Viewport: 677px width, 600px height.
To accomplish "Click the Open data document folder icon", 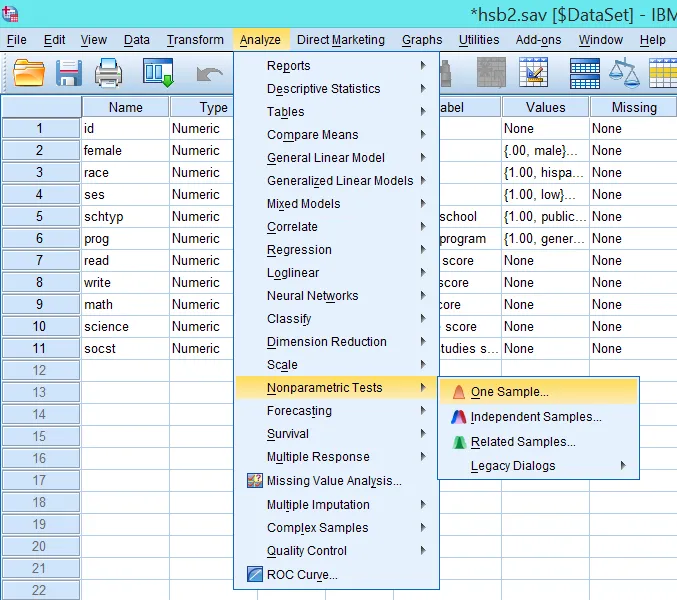I will [x=28, y=73].
